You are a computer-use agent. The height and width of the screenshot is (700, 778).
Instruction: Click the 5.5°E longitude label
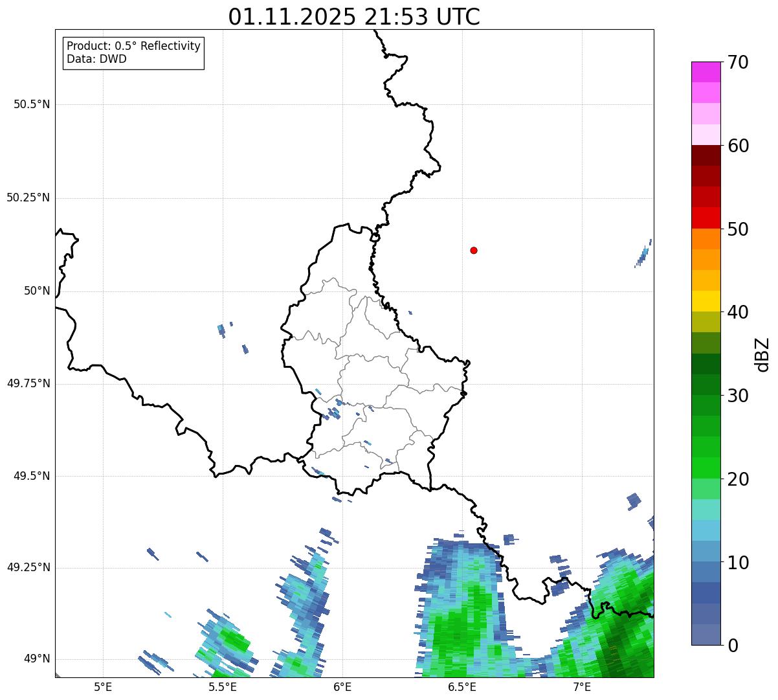(223, 686)
